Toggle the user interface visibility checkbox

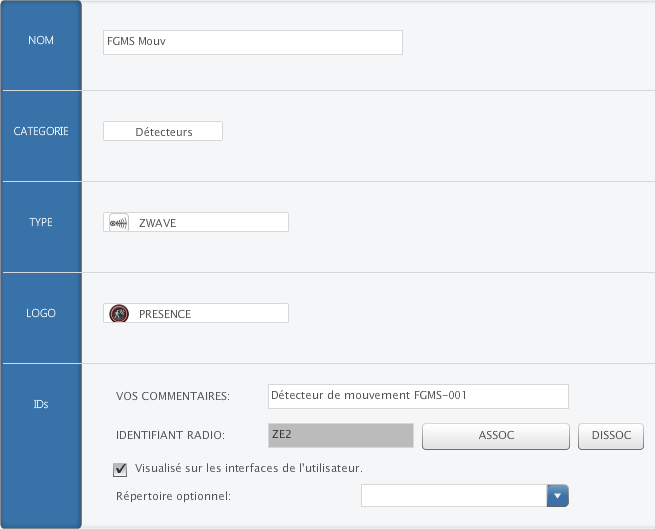(121, 468)
